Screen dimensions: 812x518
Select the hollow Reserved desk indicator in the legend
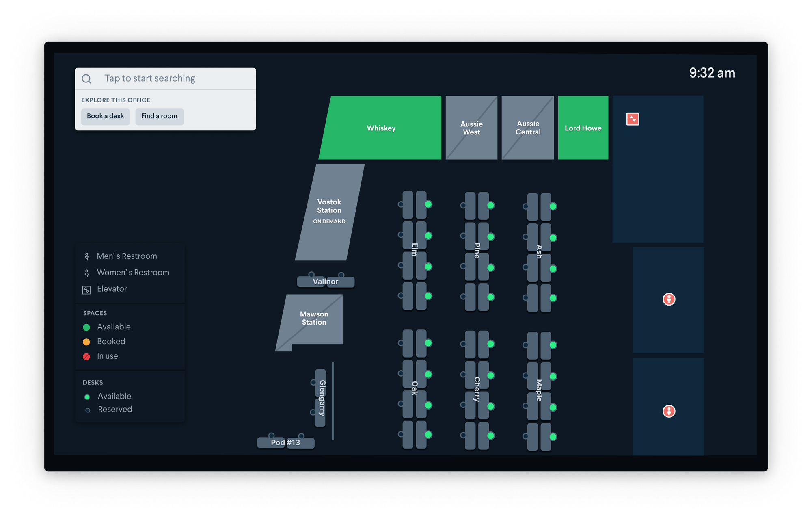coord(88,410)
